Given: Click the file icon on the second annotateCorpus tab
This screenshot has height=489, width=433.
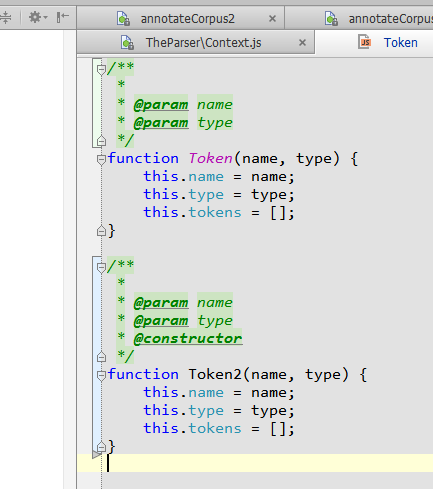Looking at the screenshot, I should click(x=331, y=19).
